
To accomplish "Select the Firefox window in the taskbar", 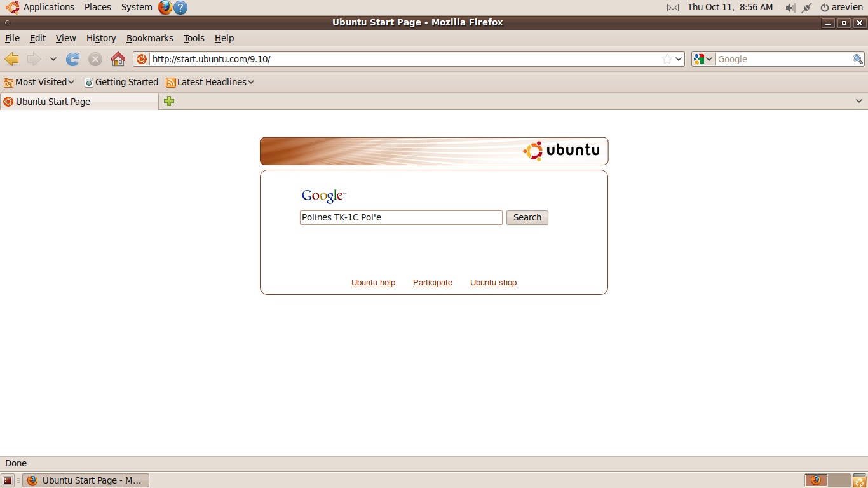I will [x=85, y=480].
